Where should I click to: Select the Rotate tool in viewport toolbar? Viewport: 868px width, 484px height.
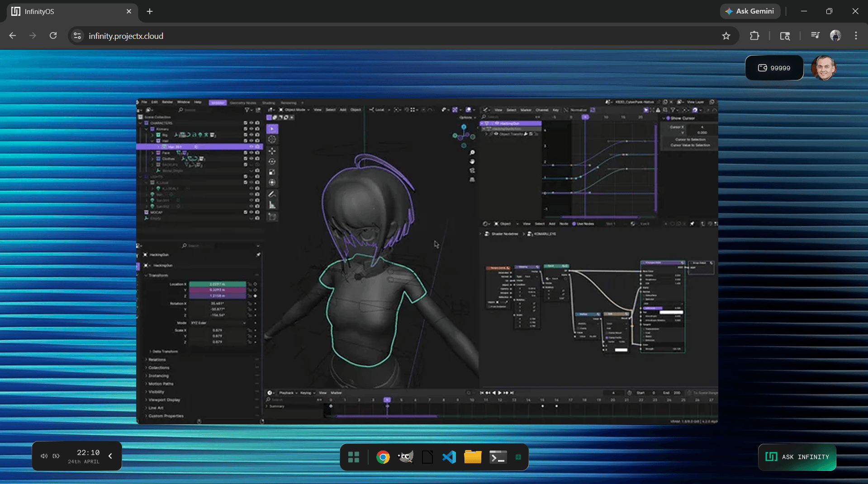[272, 161]
